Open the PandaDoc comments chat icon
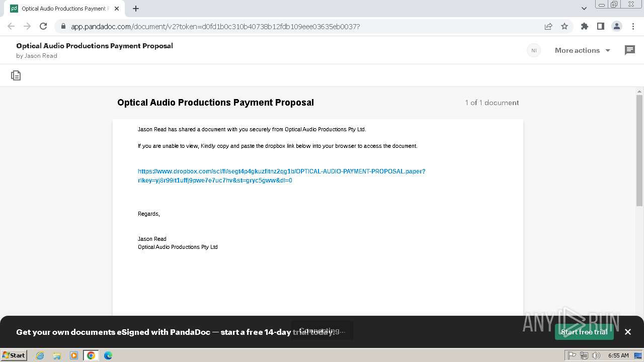This screenshot has height=362, width=644. (x=629, y=50)
